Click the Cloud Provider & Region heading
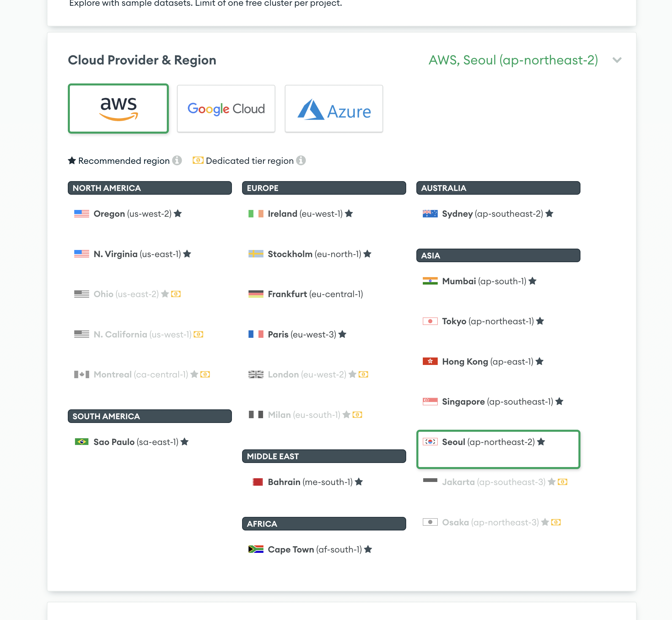The width and height of the screenshot is (672, 620). coord(142,60)
